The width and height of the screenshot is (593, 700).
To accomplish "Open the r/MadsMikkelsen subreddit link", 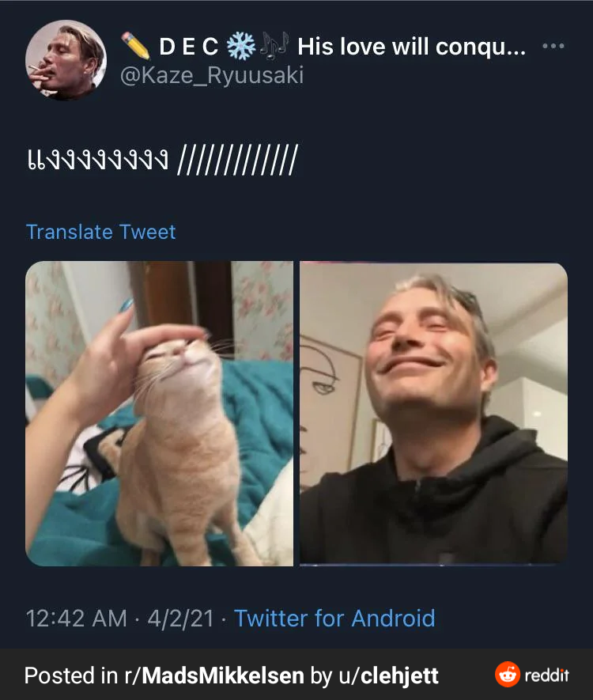I will pos(214,675).
